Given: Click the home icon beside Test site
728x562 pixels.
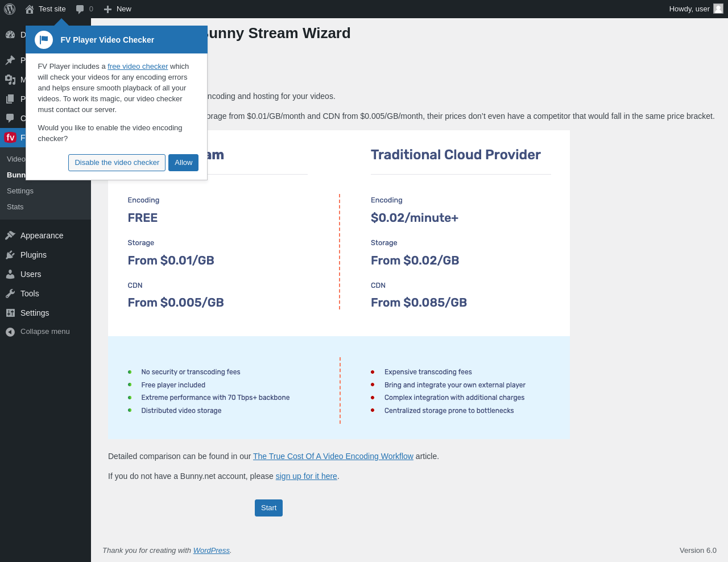Looking at the screenshot, I should 30,9.
